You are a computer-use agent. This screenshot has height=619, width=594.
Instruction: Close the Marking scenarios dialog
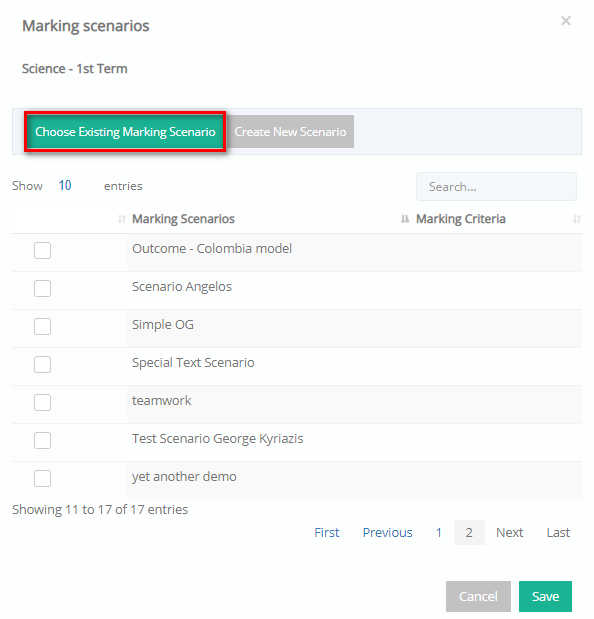pyautogui.click(x=566, y=21)
